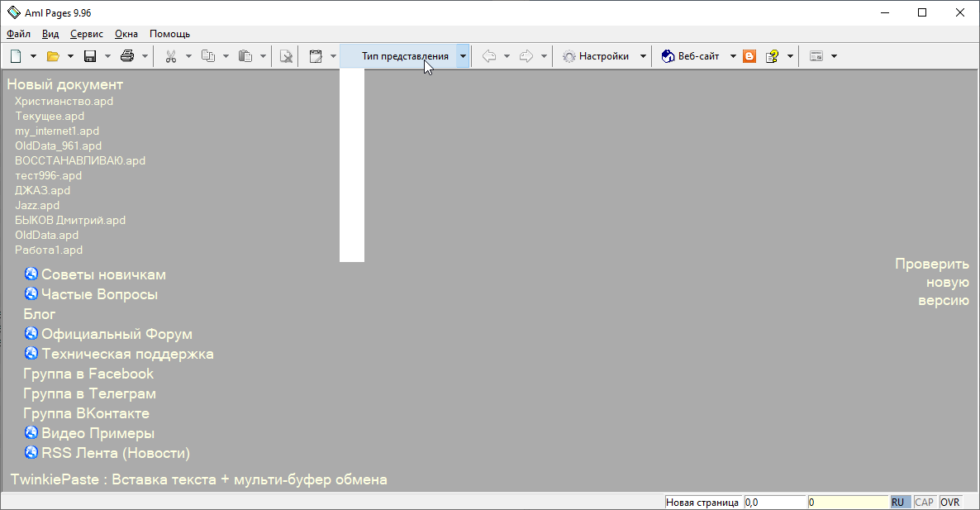Click the notepad with pencil toolbar icon

[x=316, y=56]
